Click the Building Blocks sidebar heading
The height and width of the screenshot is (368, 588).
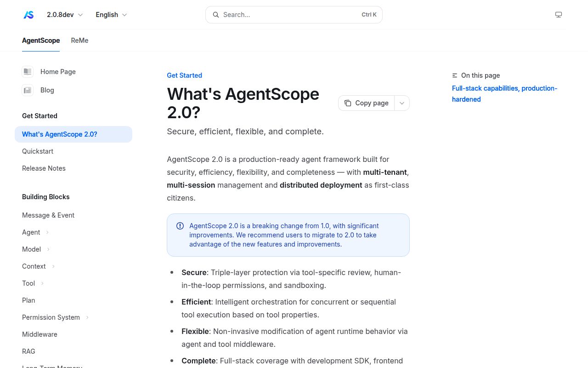pos(46,197)
